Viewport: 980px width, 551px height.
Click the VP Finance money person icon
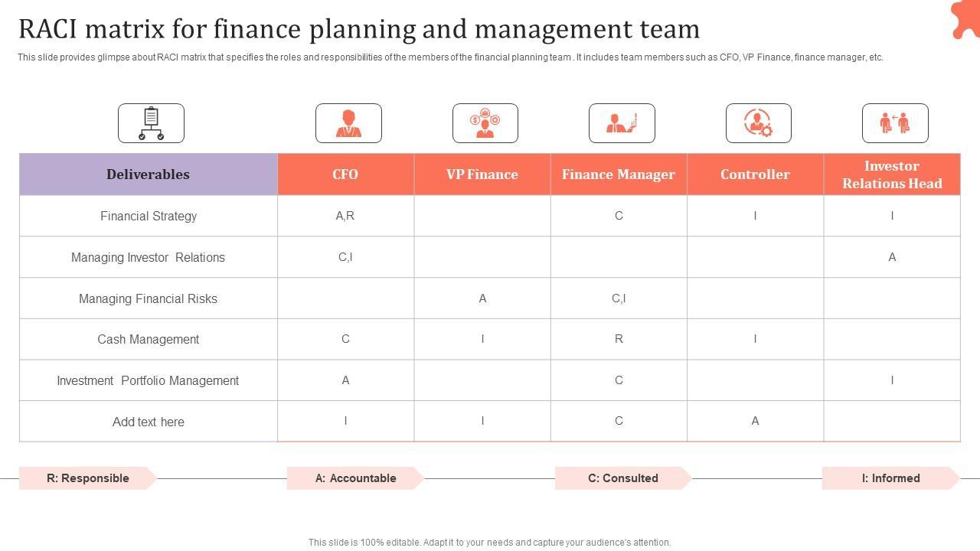click(485, 123)
